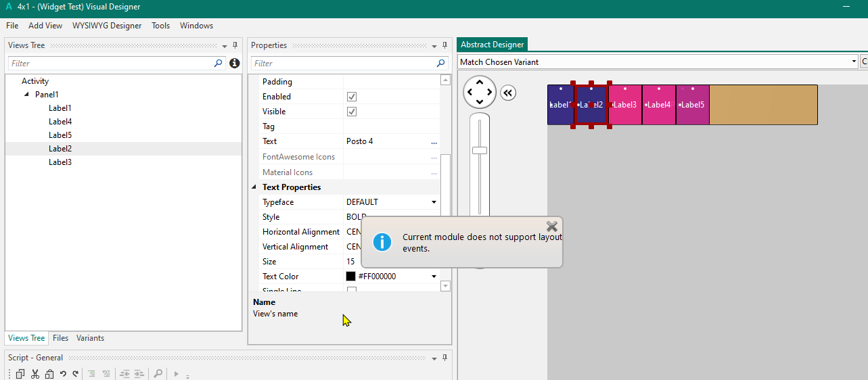This screenshot has height=380, width=868.
Task: Select Label1 in the Views Tree
Action: [60, 108]
